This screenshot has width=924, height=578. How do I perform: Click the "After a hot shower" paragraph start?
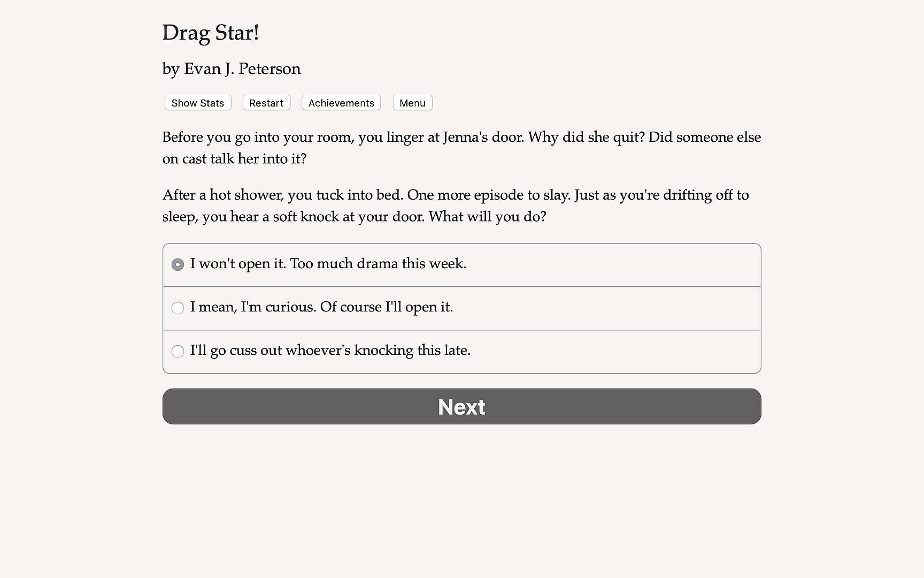point(222,195)
